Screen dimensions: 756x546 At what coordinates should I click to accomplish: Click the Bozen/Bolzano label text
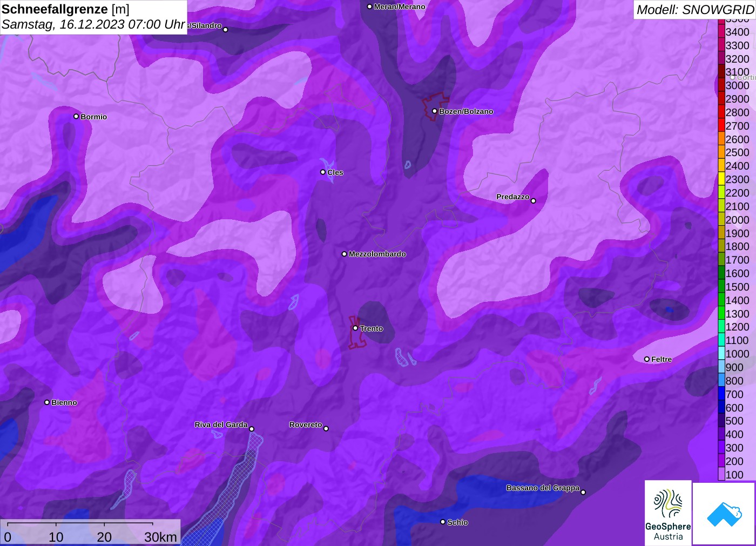click(x=466, y=111)
